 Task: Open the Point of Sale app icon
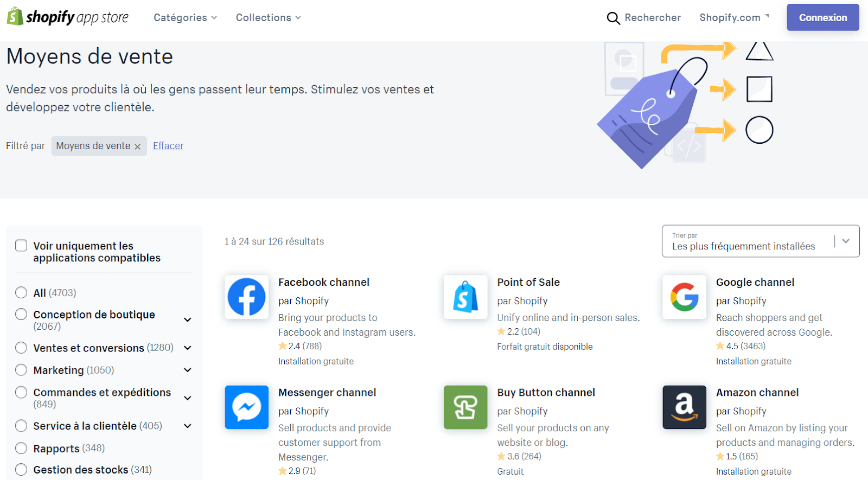[x=465, y=297]
